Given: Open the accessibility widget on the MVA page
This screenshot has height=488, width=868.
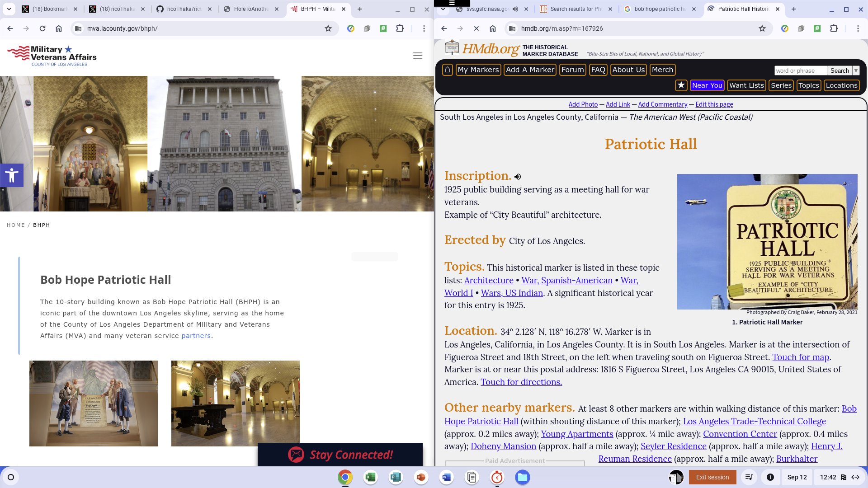Looking at the screenshot, I should tap(12, 175).
